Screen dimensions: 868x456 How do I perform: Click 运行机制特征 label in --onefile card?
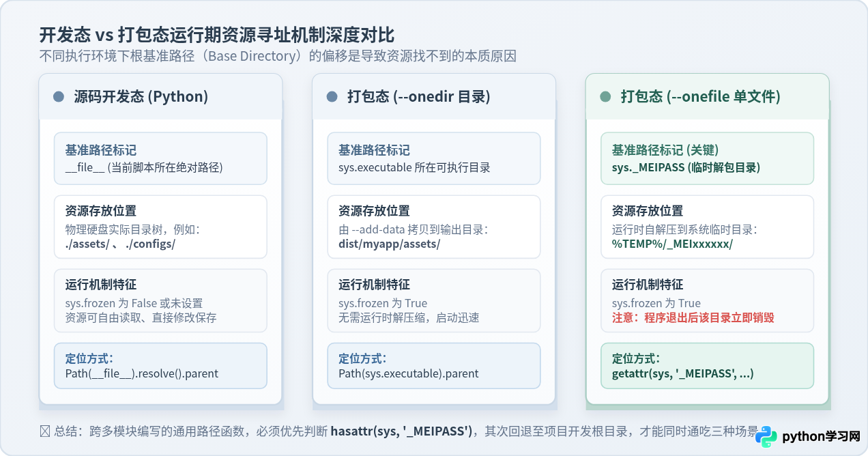[x=648, y=285]
